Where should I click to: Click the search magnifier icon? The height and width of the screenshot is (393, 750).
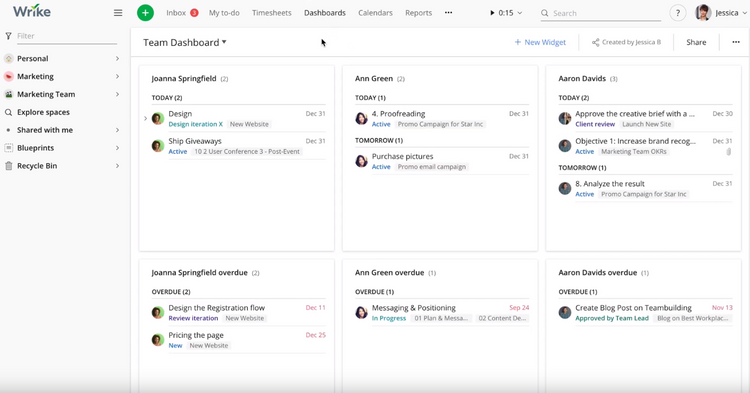coord(544,13)
